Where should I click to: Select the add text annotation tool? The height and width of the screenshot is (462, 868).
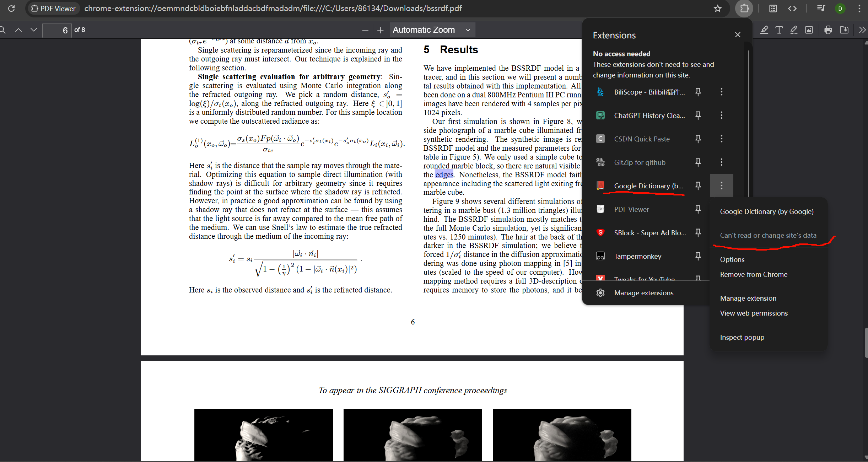tap(779, 30)
